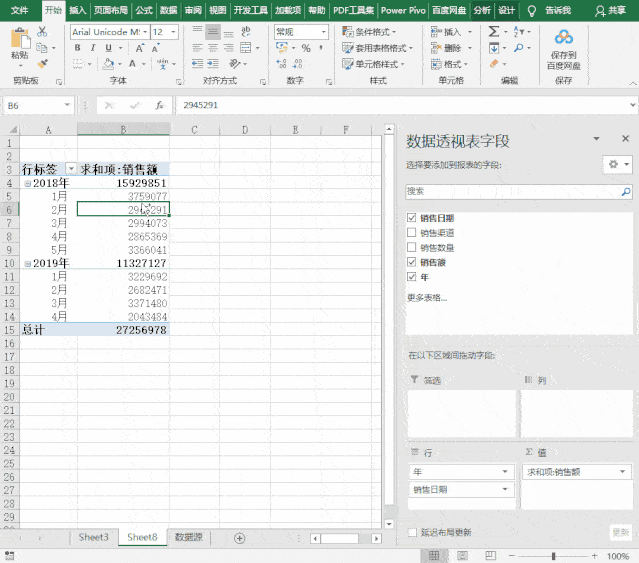Viewport: 639px width, 563px height.
Task: Open the 行标签 filter dropdown
Action: point(70,169)
